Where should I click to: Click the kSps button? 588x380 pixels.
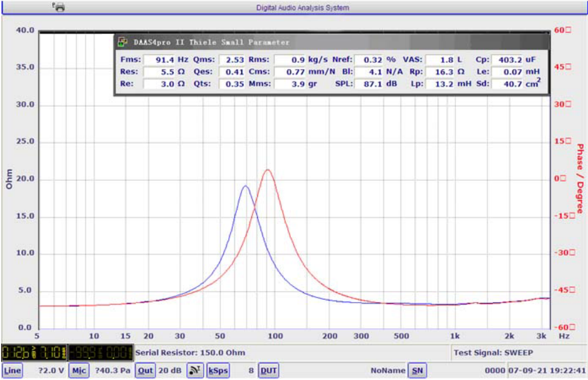click(x=218, y=371)
